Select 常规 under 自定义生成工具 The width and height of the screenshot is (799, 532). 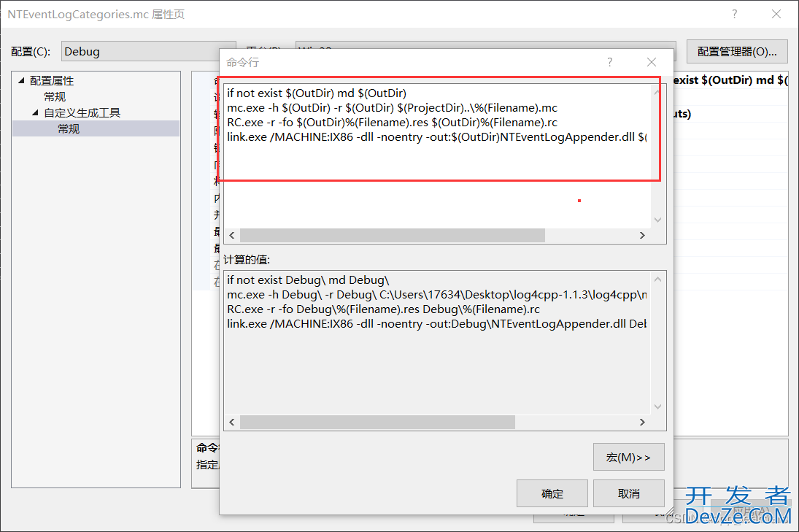click(69, 128)
